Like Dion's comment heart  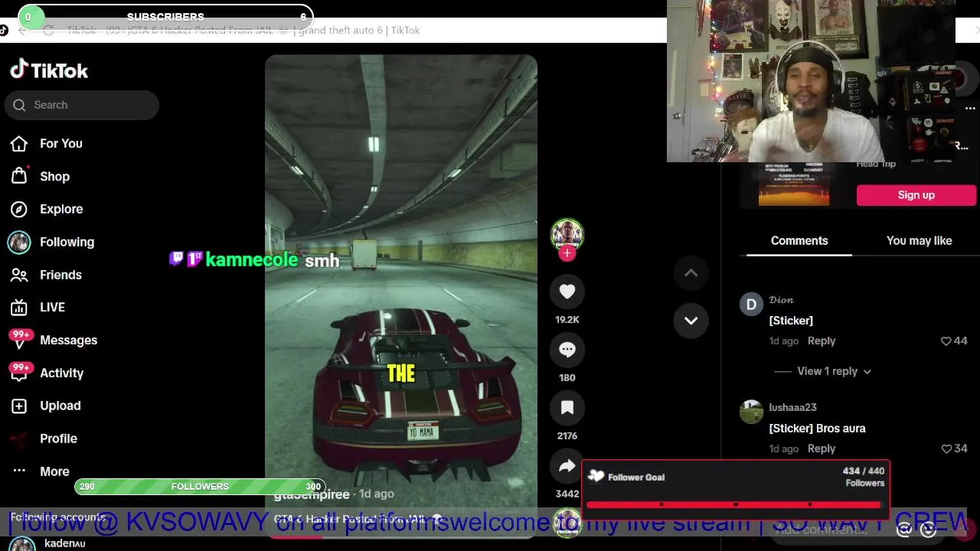(946, 341)
